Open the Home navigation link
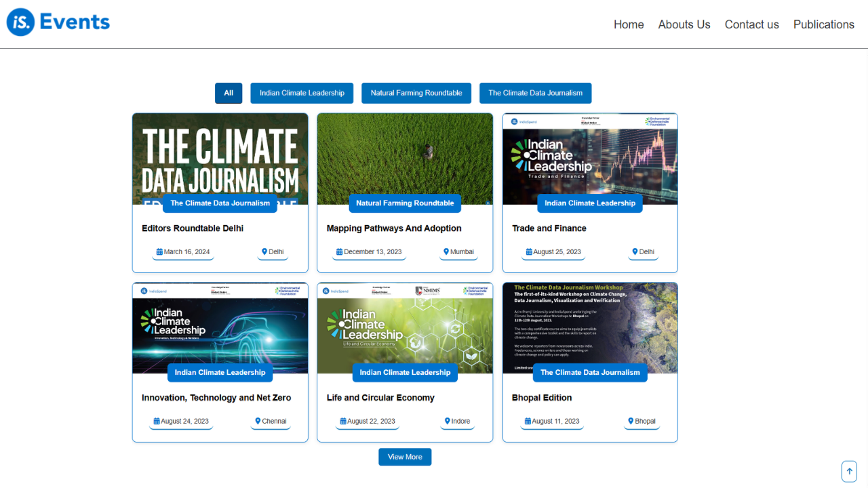 (629, 24)
